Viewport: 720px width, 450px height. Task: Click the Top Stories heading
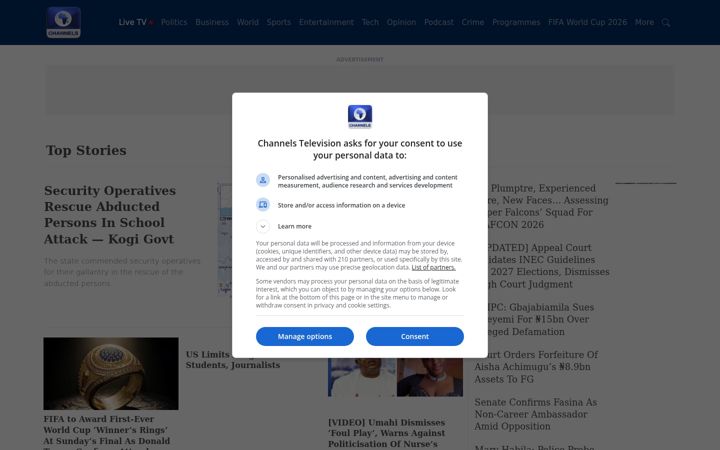86,150
